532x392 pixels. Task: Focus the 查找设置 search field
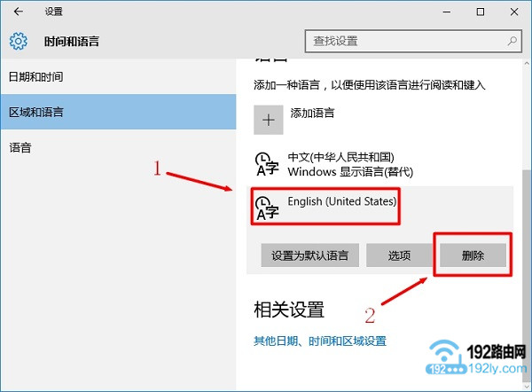click(x=413, y=41)
